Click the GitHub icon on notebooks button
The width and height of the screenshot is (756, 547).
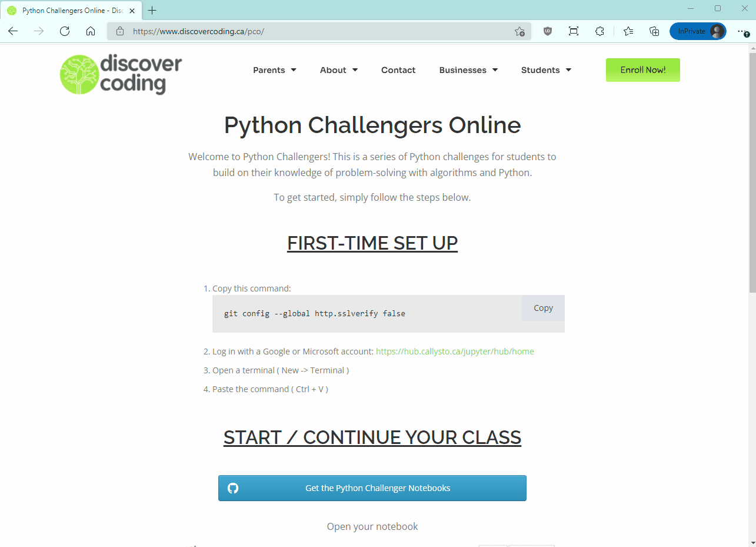[x=233, y=488]
